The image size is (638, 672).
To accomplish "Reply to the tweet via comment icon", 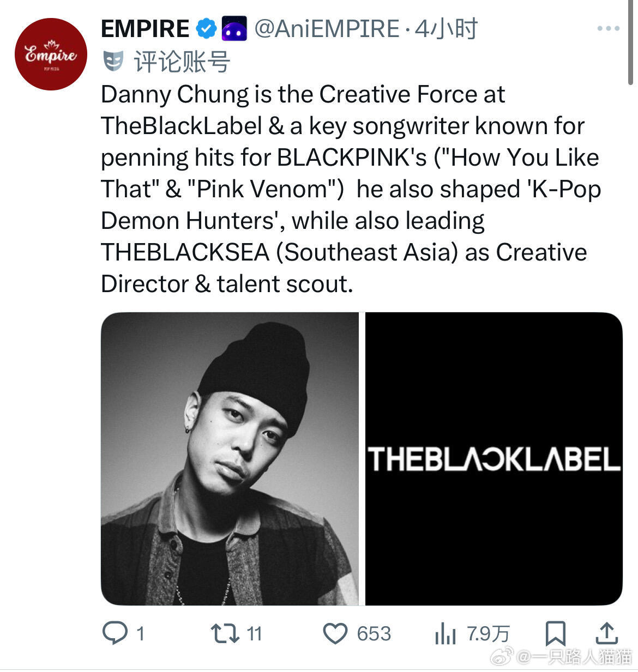I will [115, 633].
